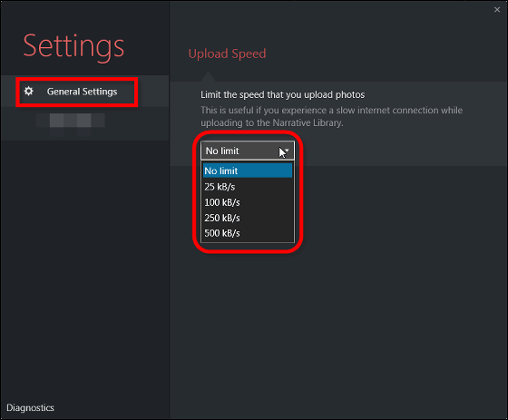508x420 pixels.
Task: Expand the upload speed No limit combo box
Action: (x=248, y=151)
